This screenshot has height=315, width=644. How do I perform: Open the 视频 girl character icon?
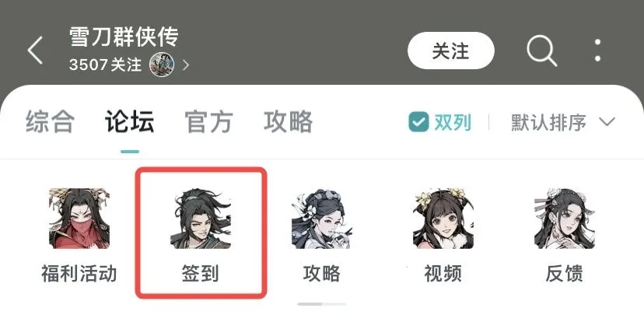click(x=443, y=219)
